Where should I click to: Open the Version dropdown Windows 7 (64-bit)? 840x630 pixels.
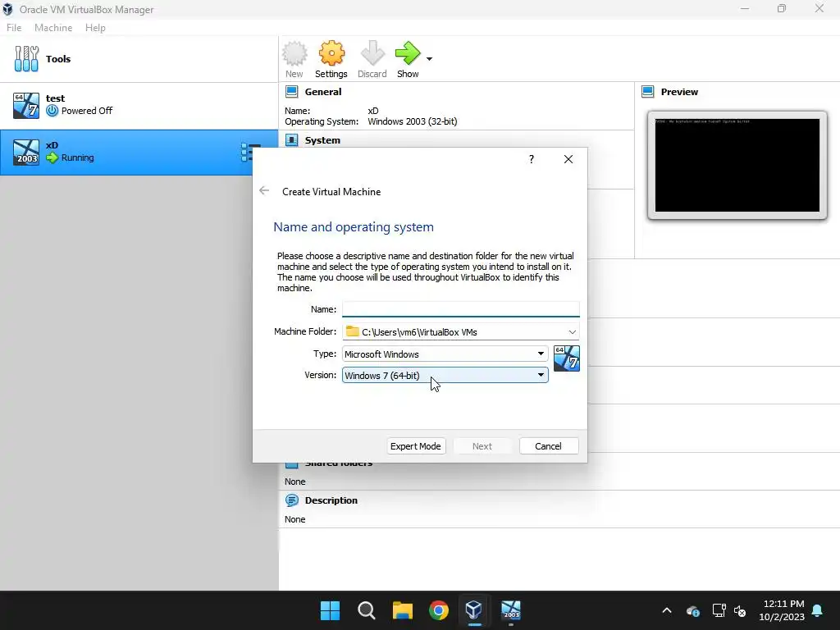point(445,375)
